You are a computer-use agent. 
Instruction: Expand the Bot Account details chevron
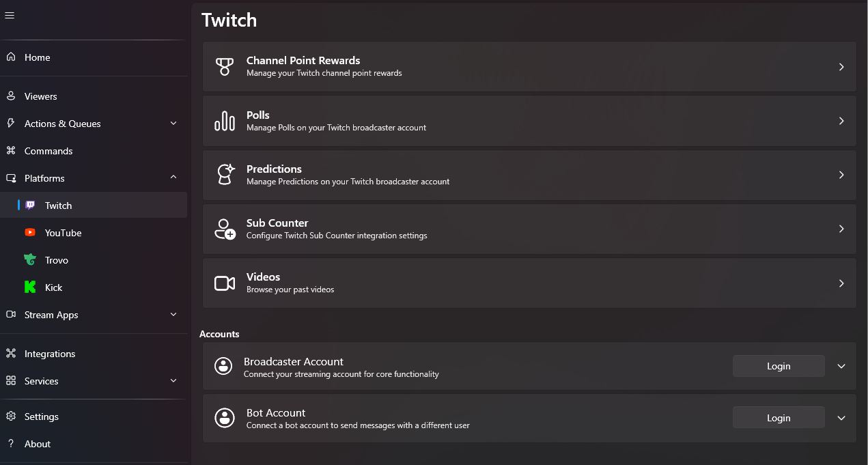tap(841, 417)
